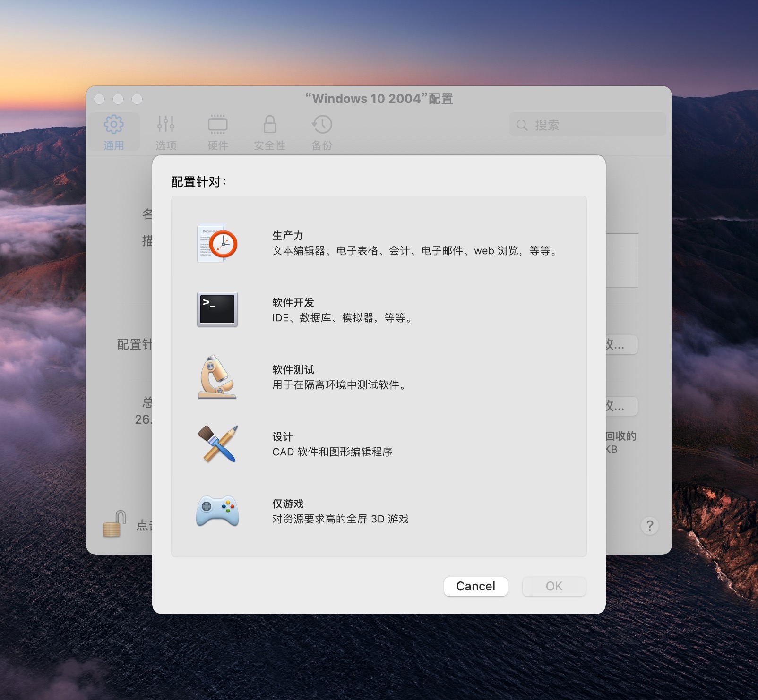Select the 软件开发 title text

[x=293, y=302]
